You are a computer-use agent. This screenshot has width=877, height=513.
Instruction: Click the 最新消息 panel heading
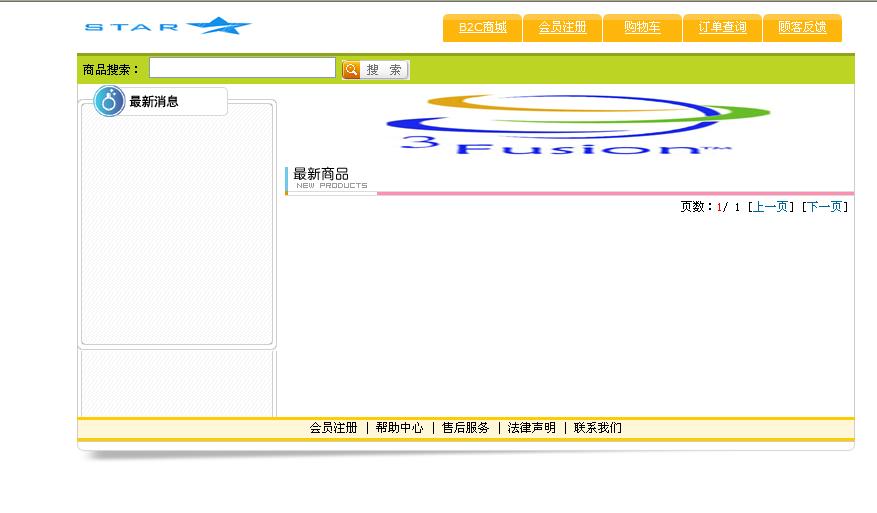pyautogui.click(x=154, y=102)
